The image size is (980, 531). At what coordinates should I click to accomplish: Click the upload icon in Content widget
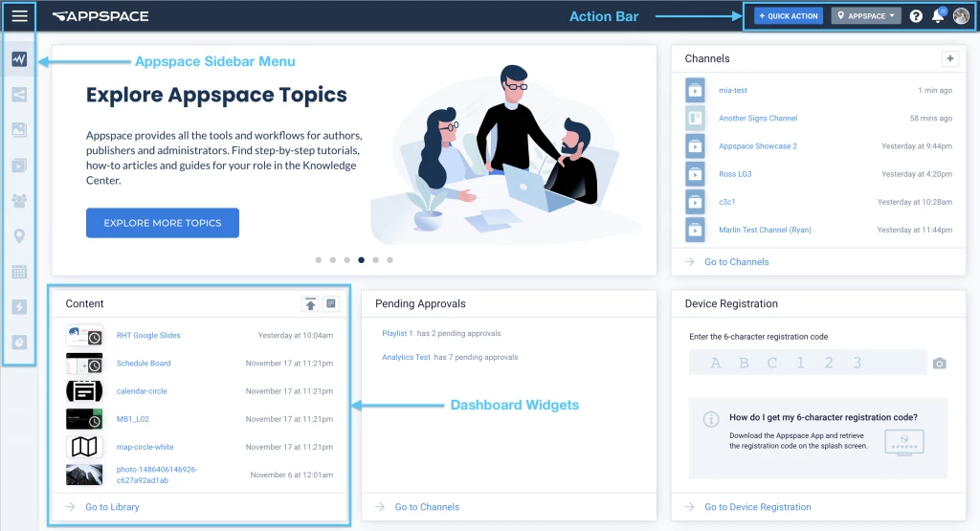click(x=311, y=304)
